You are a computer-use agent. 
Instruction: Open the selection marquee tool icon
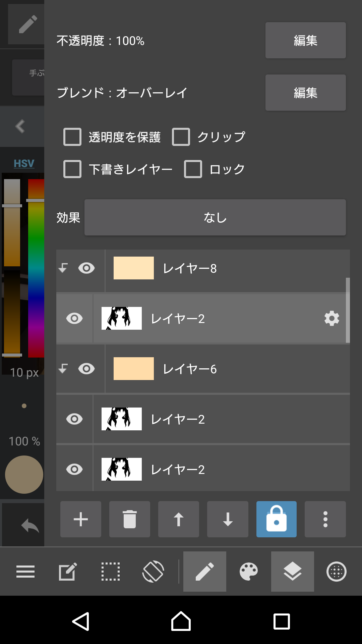[x=111, y=572]
